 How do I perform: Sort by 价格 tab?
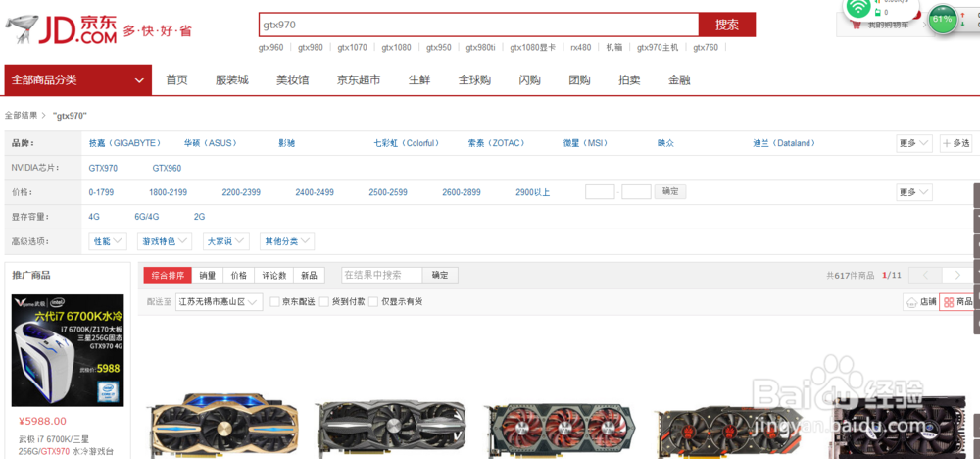239,276
